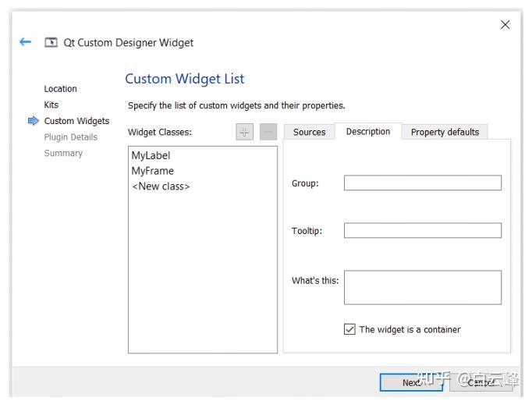Click the What's this text area
The height and width of the screenshot is (401, 532).
[x=422, y=287]
